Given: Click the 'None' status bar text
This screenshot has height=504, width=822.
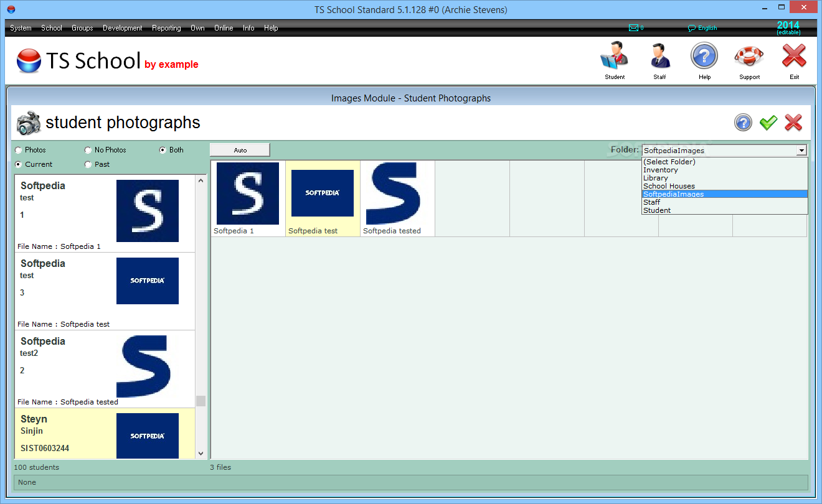Looking at the screenshot, I should pyautogui.click(x=27, y=482).
